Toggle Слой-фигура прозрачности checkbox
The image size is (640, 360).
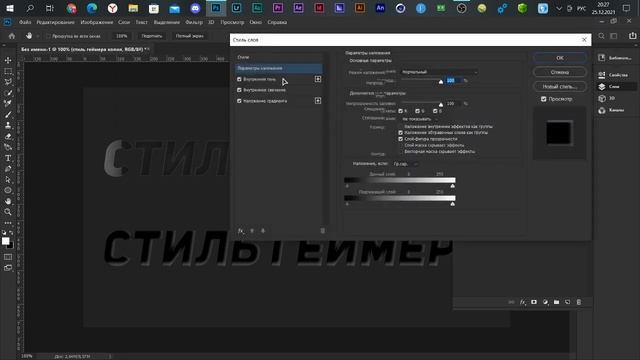(400, 139)
